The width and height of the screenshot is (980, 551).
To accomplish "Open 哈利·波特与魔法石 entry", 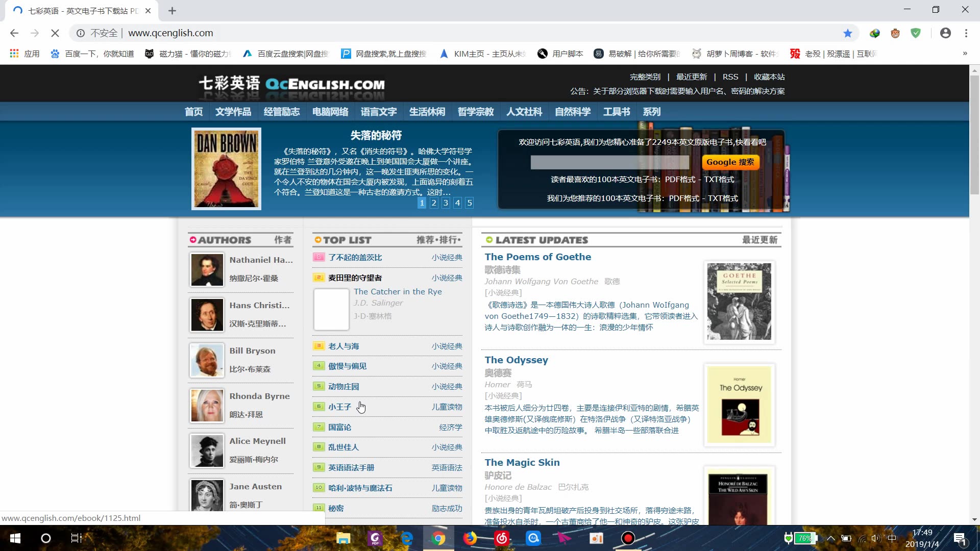I will click(x=360, y=488).
